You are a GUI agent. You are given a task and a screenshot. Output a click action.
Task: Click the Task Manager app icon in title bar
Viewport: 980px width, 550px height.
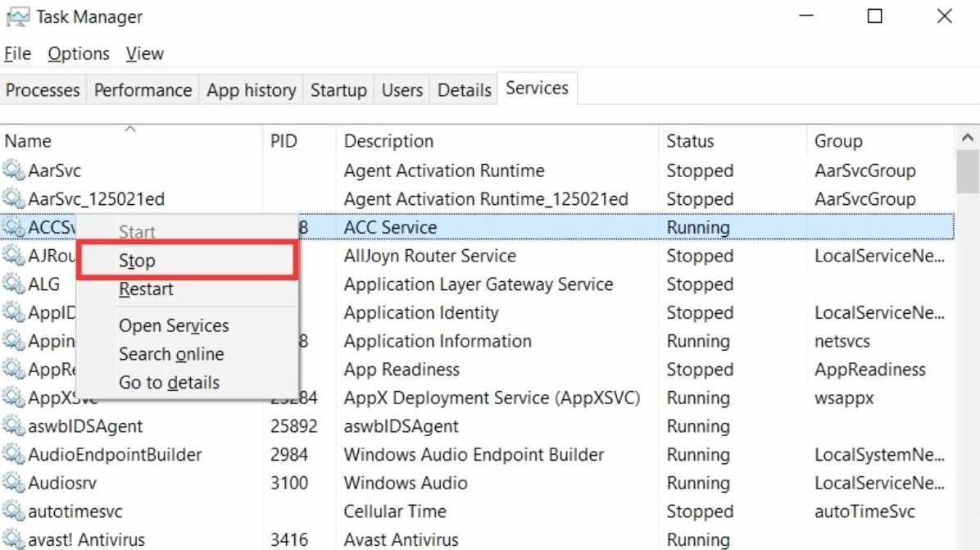[17, 16]
